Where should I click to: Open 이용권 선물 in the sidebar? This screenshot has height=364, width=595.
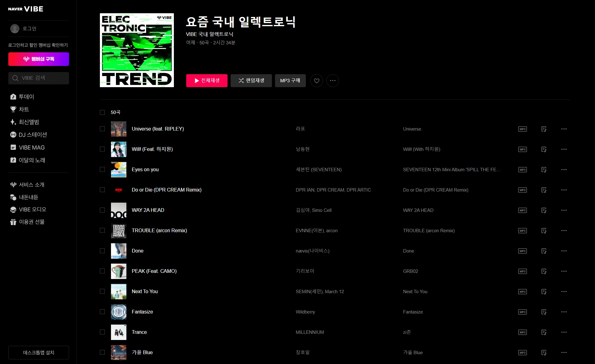click(x=27, y=222)
